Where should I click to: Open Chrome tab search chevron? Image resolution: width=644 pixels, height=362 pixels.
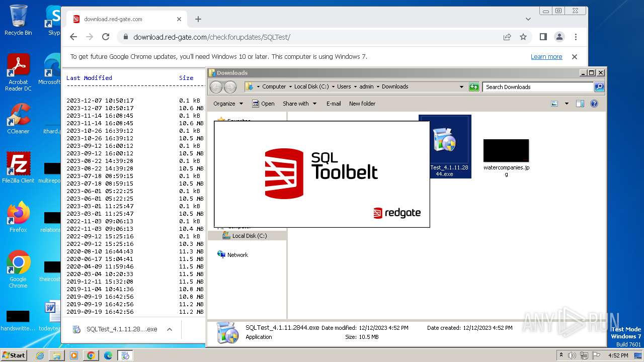[528, 19]
